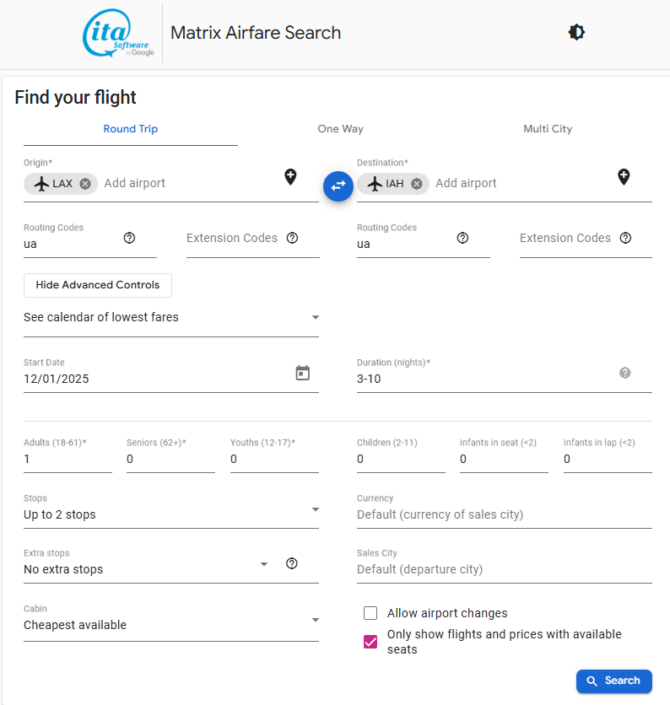Image resolution: width=670 pixels, height=705 pixels.
Task: Remove IAH from destination field
Action: (x=416, y=184)
